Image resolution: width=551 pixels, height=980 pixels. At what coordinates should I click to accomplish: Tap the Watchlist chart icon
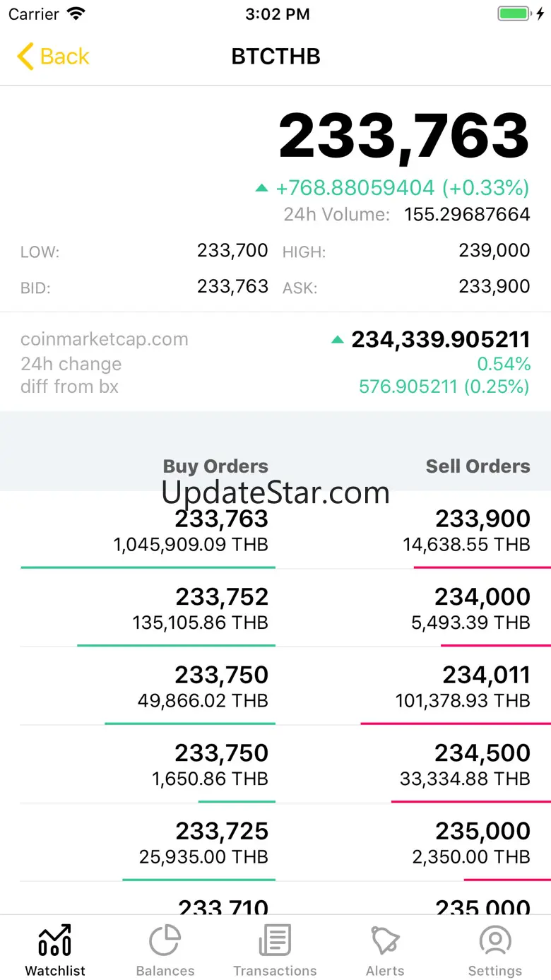click(x=55, y=941)
